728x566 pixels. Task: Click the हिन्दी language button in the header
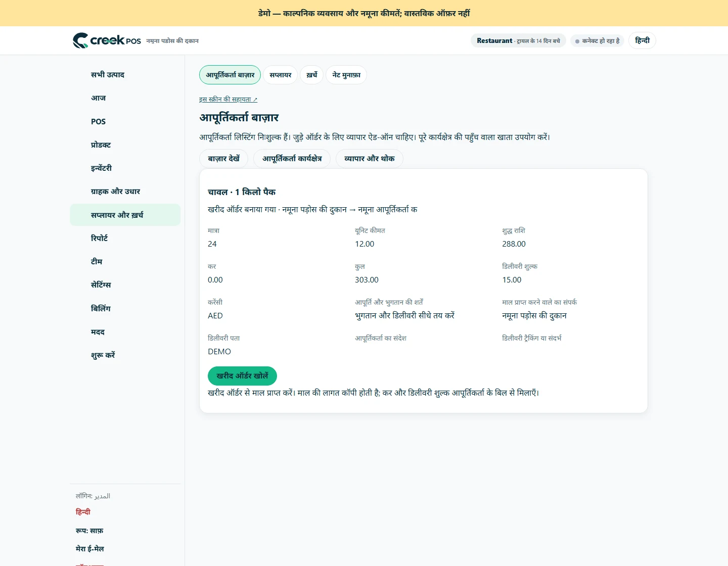tap(642, 40)
